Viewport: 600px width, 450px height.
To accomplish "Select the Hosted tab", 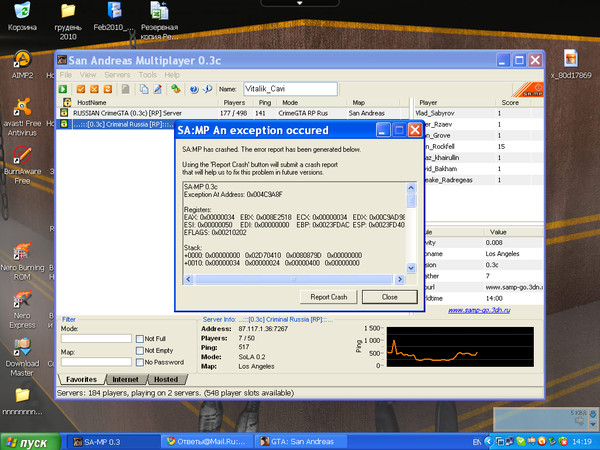I will (165, 380).
